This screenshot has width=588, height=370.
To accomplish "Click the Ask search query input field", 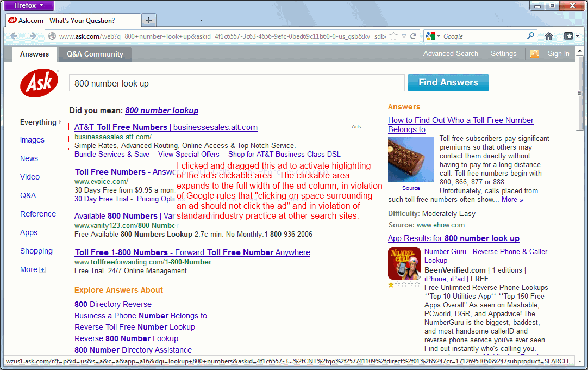I will [x=236, y=83].
